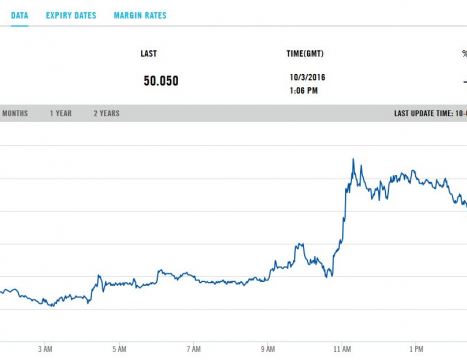Open the MARGIN RATES tab

pyautogui.click(x=140, y=15)
